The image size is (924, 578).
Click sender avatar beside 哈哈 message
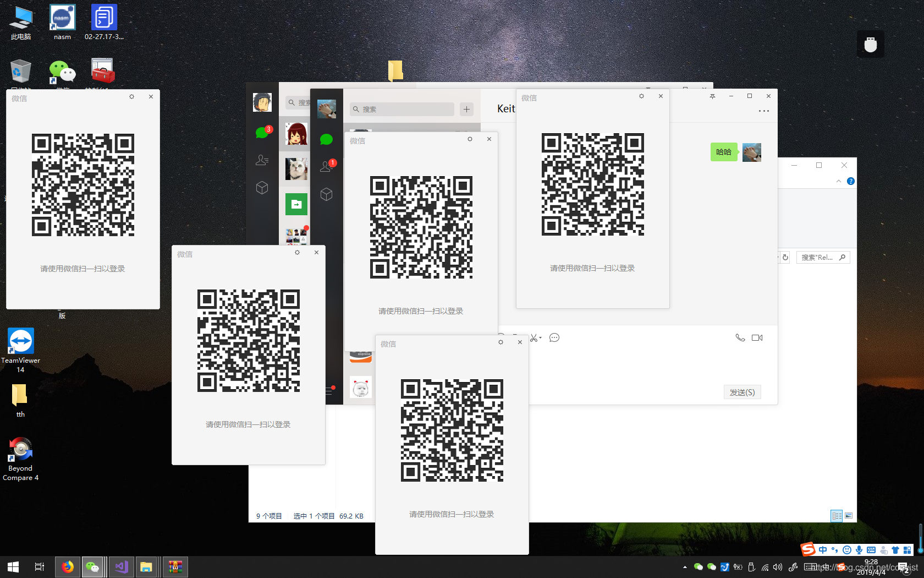point(752,152)
